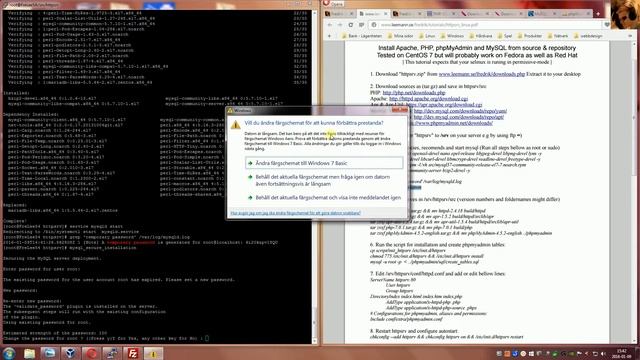Open the "webbdesign" bookmark folder
640x360 pixels.
[588, 36]
